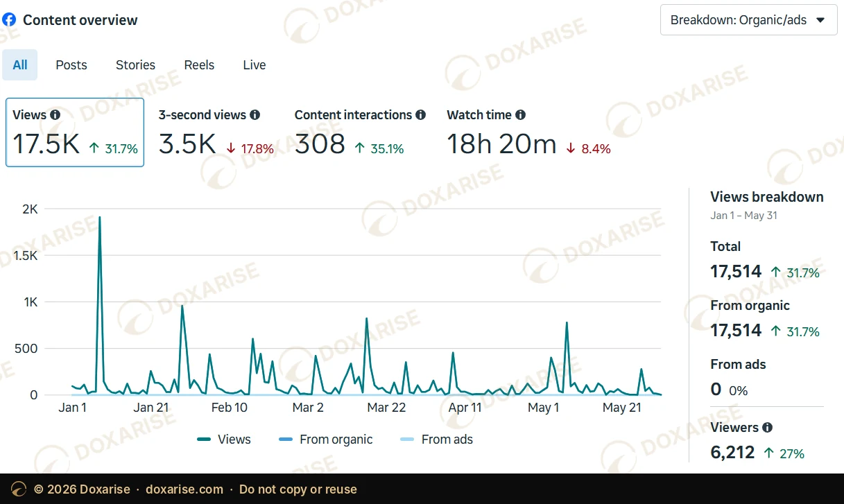Click the From ads 0 value

click(x=716, y=390)
